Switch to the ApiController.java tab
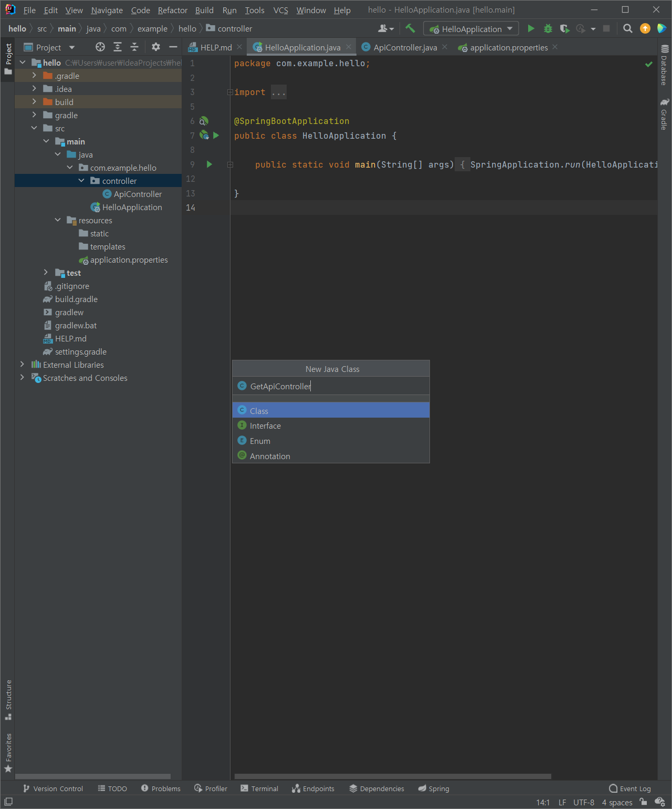672x809 pixels. coord(405,47)
